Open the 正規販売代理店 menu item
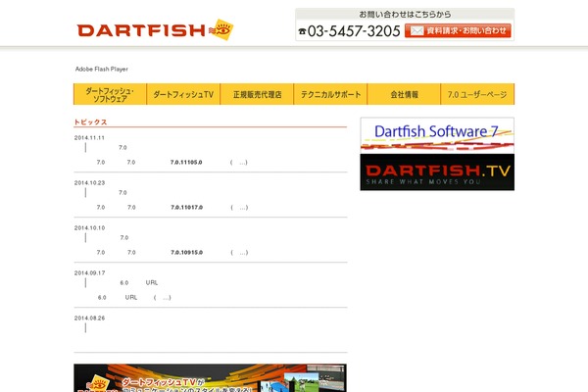The image size is (588, 392). [257, 94]
